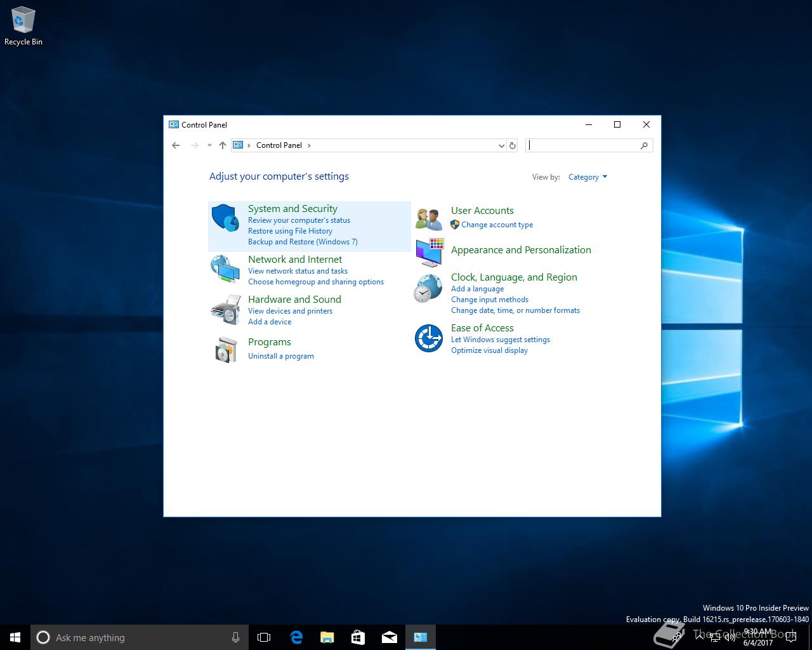Open the Action Center notifications icon
This screenshot has width=812, height=650.
(790, 637)
